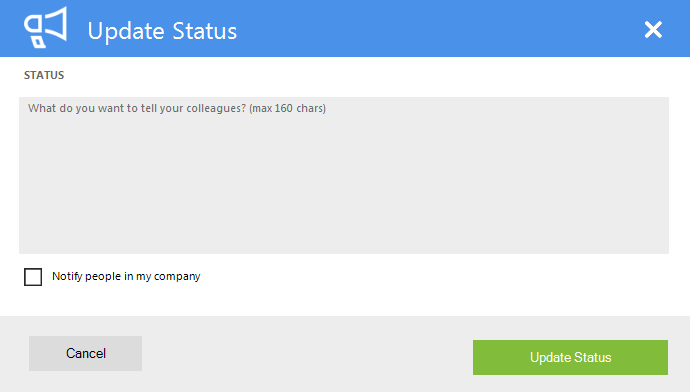Click the Update Status title in the header
The height and width of the screenshot is (392, 690).
click(x=162, y=31)
